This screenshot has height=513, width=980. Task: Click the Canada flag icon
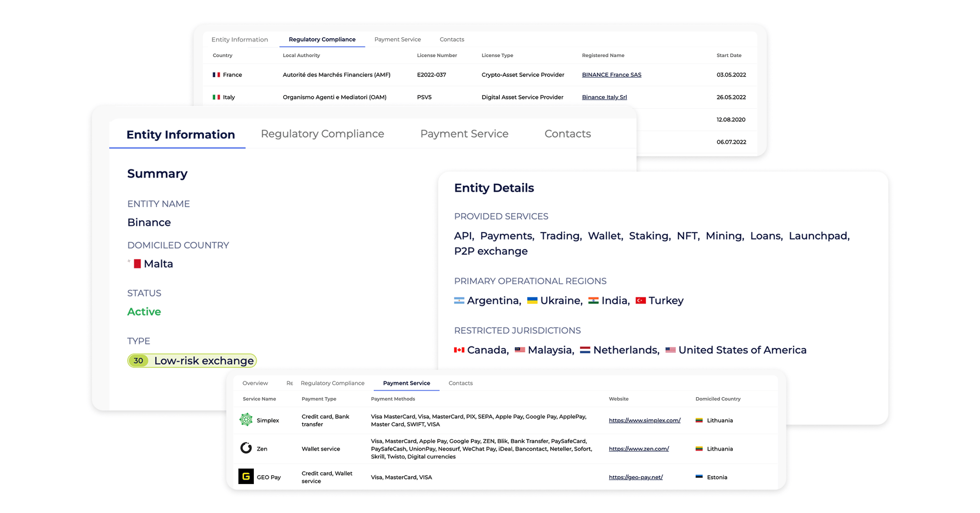coord(459,350)
